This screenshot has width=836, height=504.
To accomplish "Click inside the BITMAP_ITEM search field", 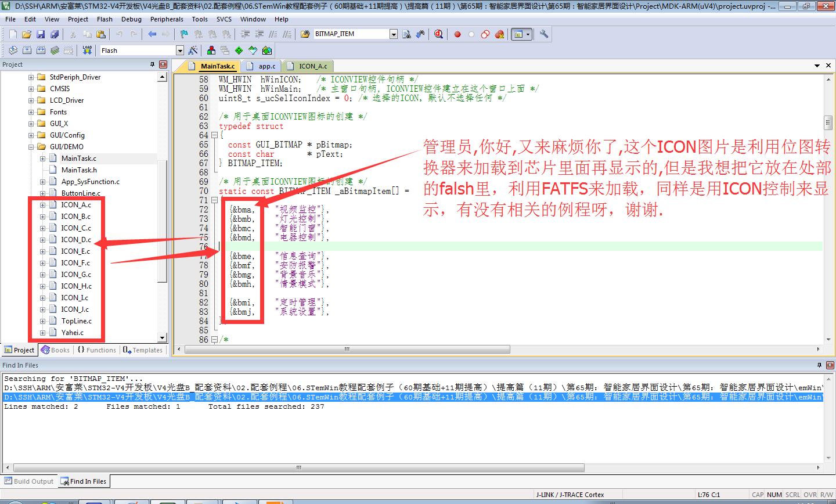I will click(351, 34).
